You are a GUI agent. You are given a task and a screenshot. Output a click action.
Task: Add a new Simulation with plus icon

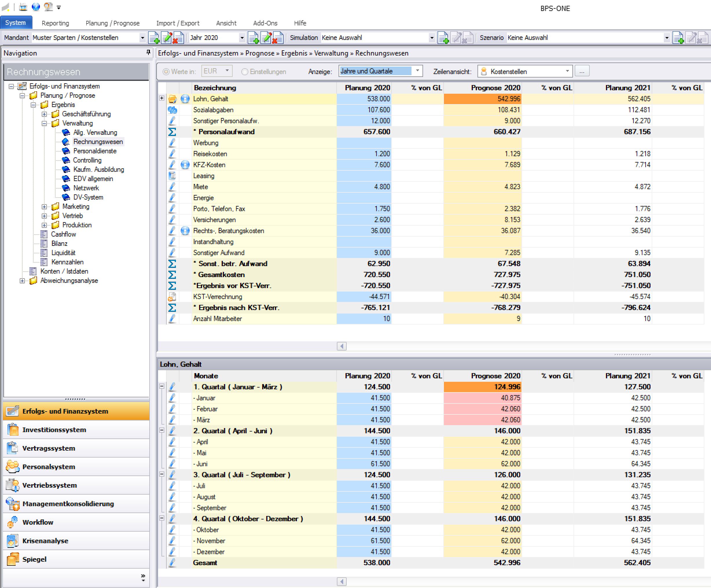443,38
